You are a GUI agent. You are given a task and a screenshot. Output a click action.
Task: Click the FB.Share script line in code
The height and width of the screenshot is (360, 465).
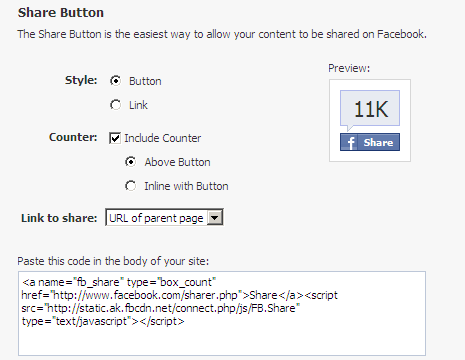coord(161,308)
